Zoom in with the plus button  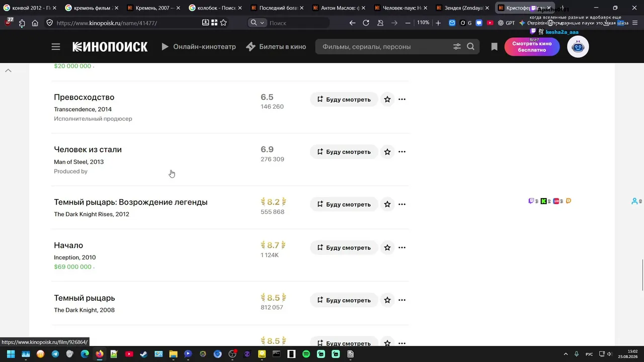coord(438,23)
